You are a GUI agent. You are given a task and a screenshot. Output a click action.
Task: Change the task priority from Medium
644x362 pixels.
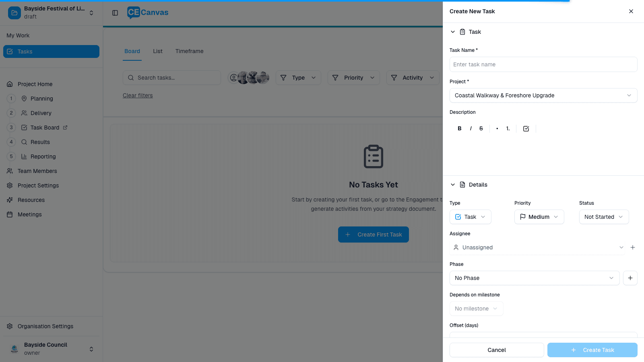pos(539,217)
